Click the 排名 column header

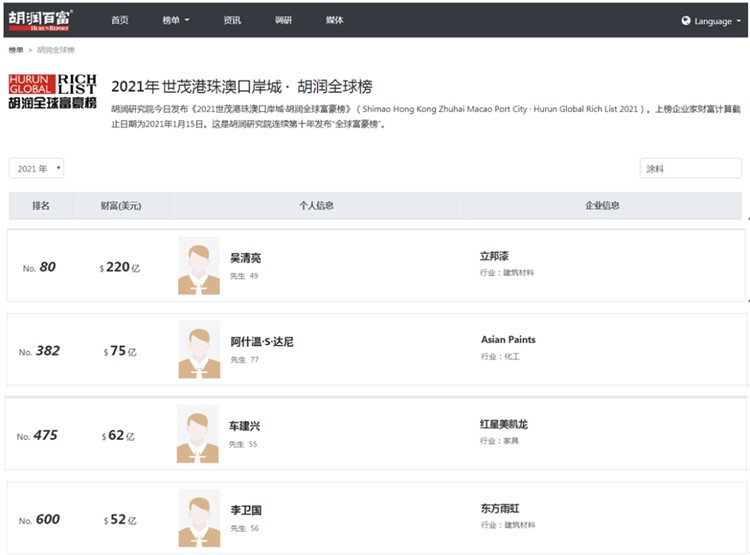pyautogui.click(x=41, y=206)
